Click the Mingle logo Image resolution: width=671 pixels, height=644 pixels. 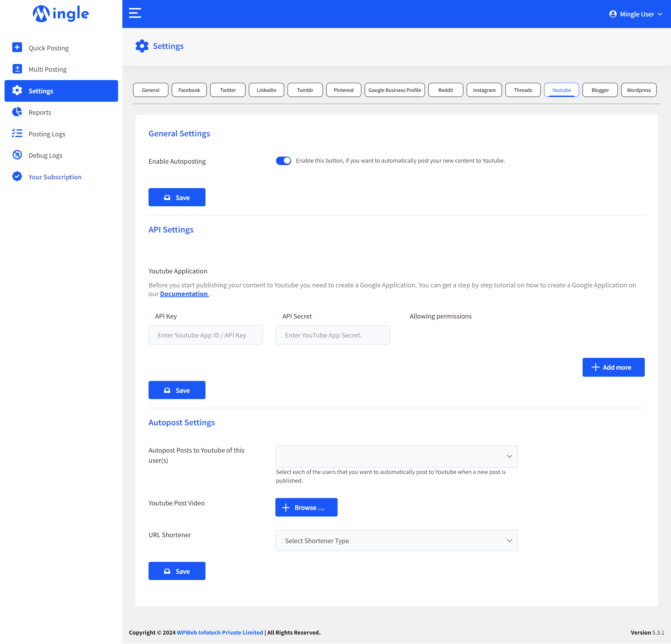click(61, 14)
